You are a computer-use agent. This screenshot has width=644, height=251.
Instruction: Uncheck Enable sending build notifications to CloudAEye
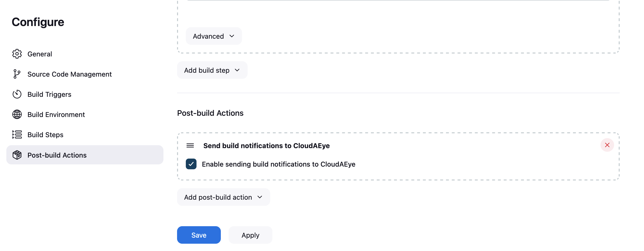191,164
